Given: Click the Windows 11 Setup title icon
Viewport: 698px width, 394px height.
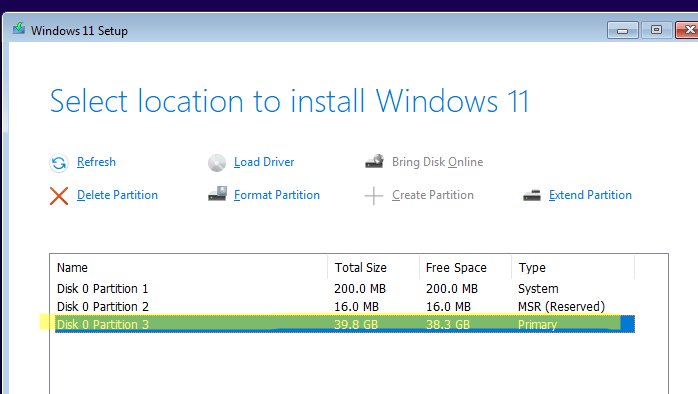Looking at the screenshot, I should coord(19,29).
